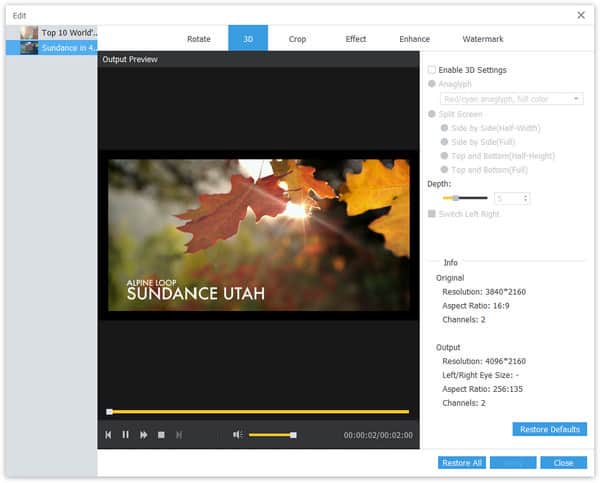Close the Edit dialog with X
The width and height of the screenshot is (600, 483).
point(581,15)
